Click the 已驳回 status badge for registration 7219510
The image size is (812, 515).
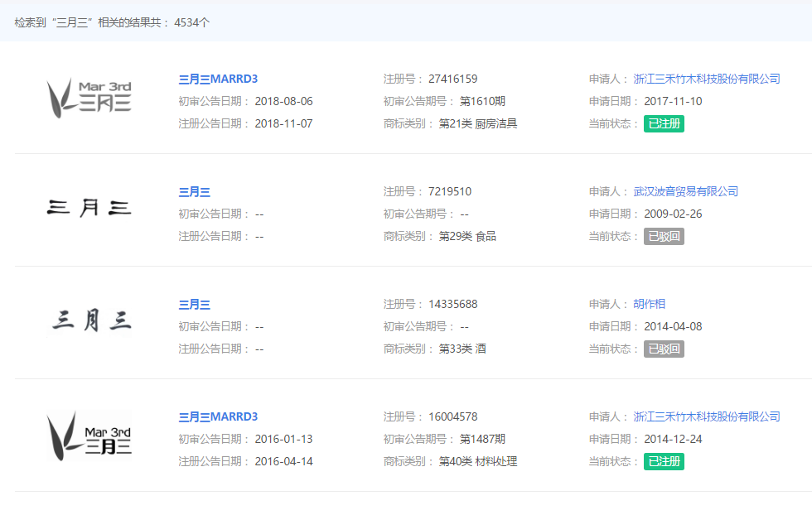pos(664,237)
